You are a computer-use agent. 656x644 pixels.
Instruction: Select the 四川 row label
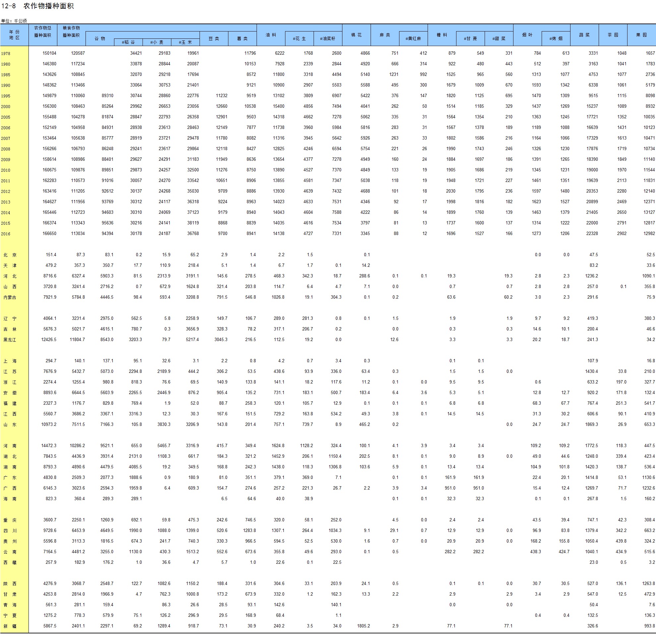click(10, 531)
